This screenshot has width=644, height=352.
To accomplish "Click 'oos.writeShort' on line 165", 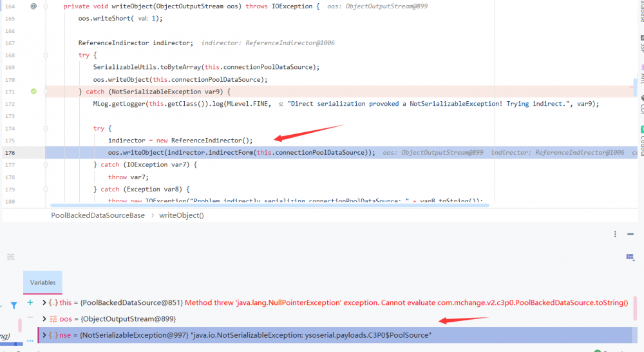I will (104, 19).
